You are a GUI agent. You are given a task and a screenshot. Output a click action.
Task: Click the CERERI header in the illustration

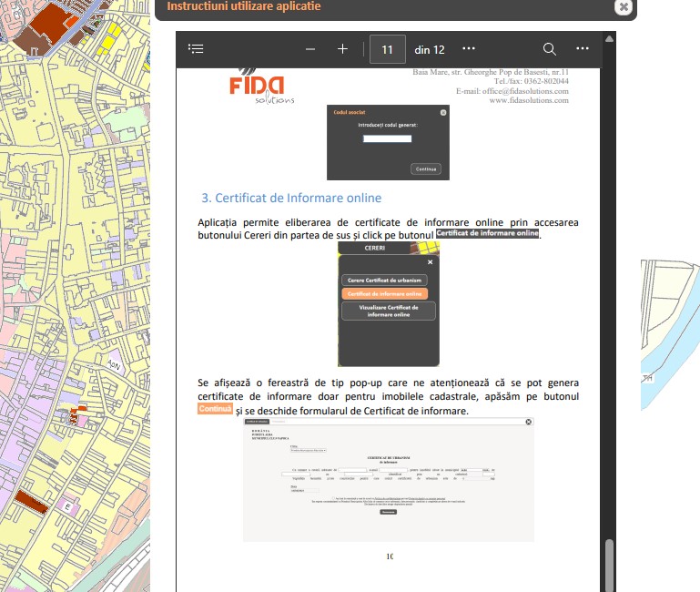coord(374,248)
